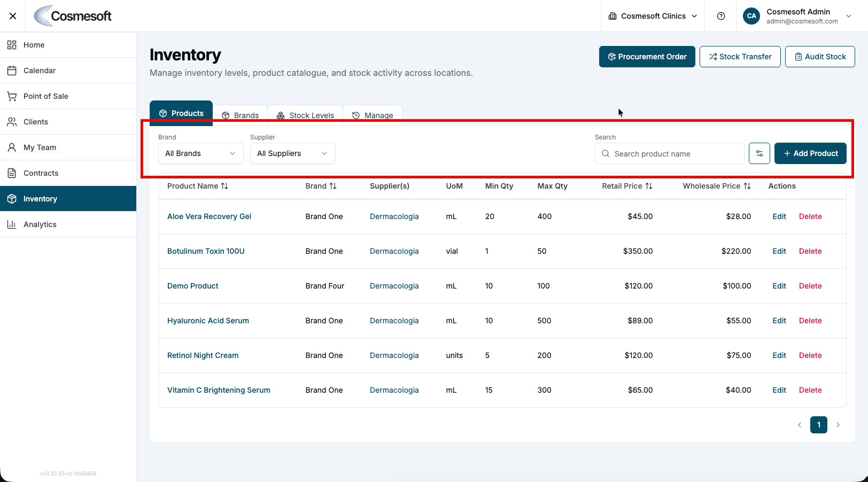Screen dimensions: 868x482
Task: Expand the All Suppliers dropdown
Action: (x=293, y=153)
